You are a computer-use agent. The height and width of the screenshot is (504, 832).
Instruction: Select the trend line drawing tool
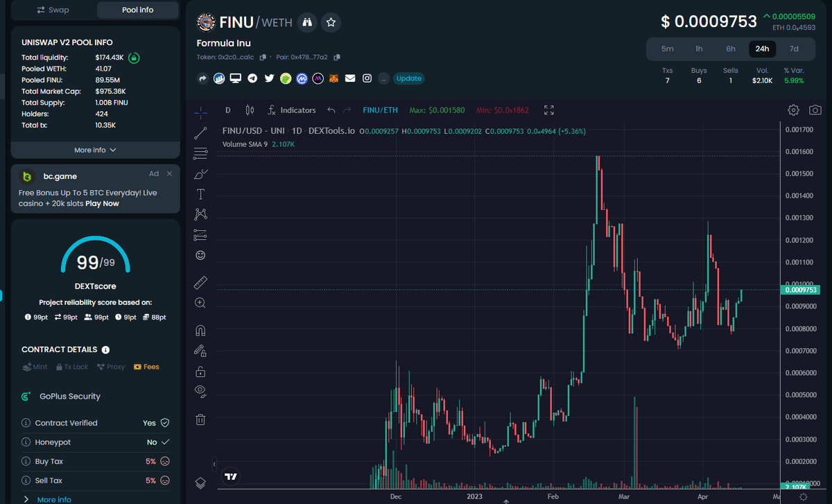point(200,132)
